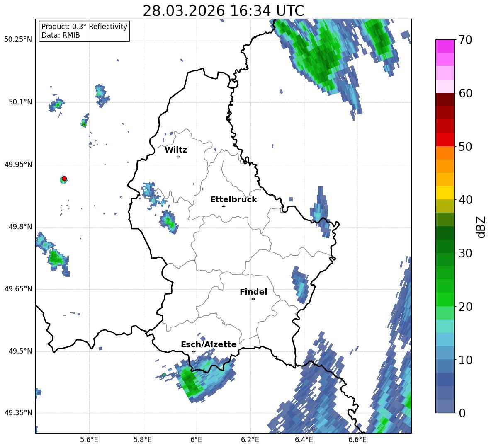The height and width of the screenshot is (448, 491).
Task: Click 'Data: RMIB' text
Action: (61, 35)
